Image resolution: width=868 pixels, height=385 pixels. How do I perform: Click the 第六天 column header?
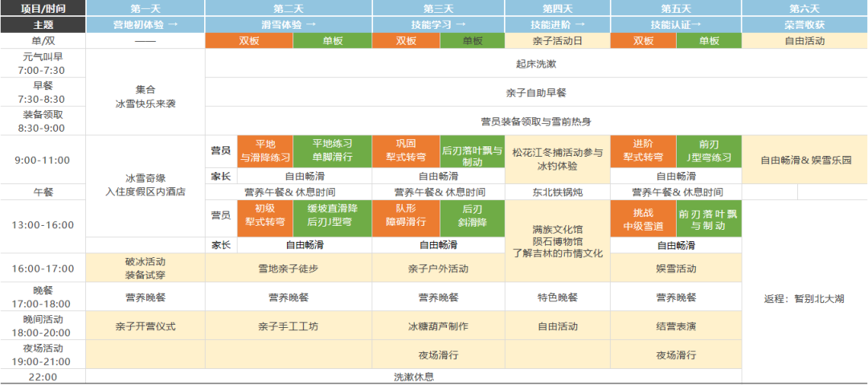pos(805,8)
